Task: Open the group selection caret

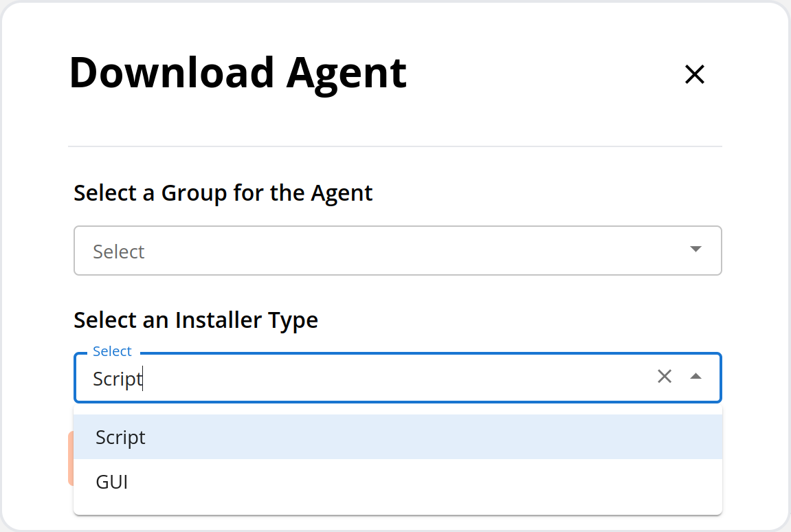Action: tap(695, 249)
